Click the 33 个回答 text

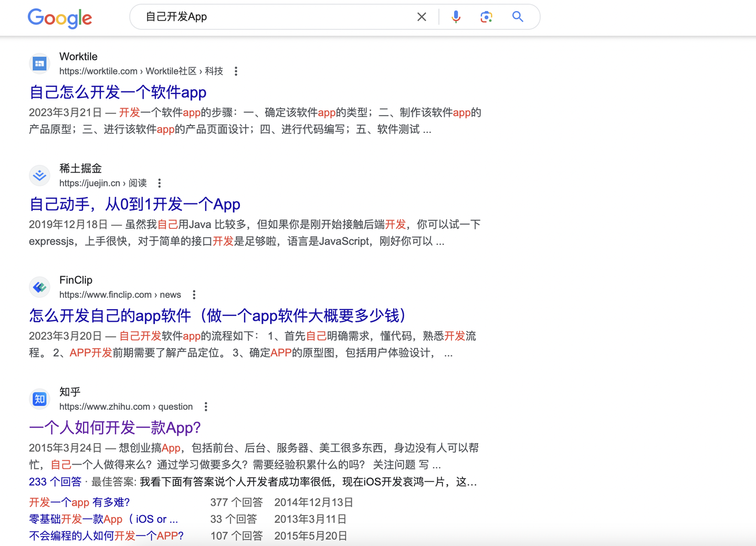[x=234, y=519]
